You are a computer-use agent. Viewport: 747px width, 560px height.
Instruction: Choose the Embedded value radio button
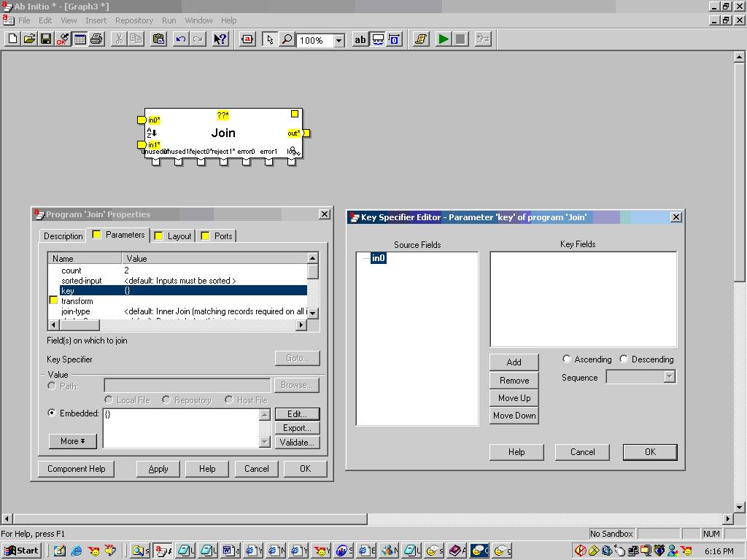(x=51, y=413)
